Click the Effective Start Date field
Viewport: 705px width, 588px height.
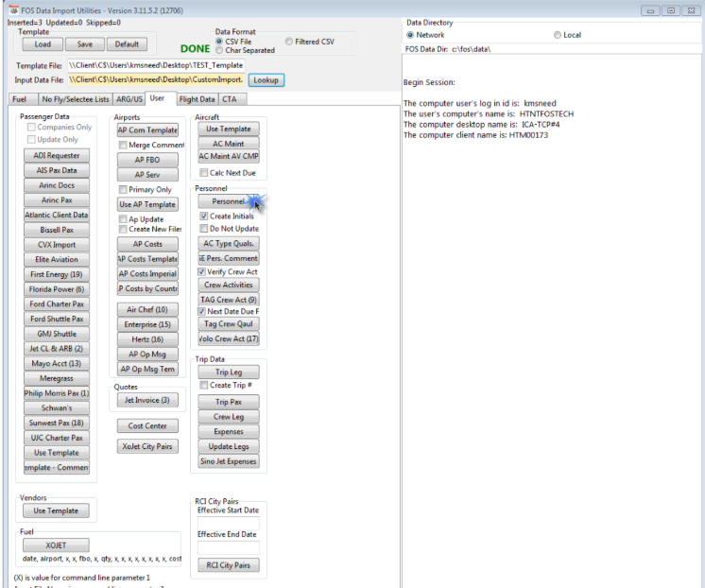pos(227,522)
